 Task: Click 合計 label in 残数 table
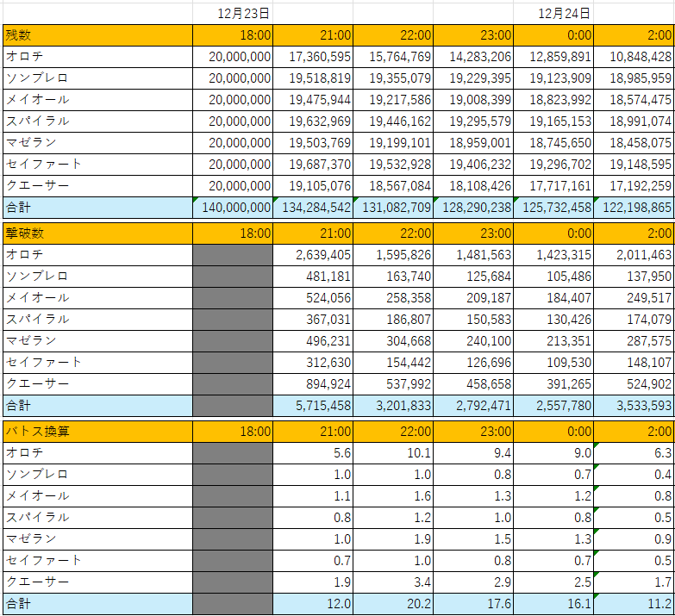pyautogui.click(x=97, y=208)
